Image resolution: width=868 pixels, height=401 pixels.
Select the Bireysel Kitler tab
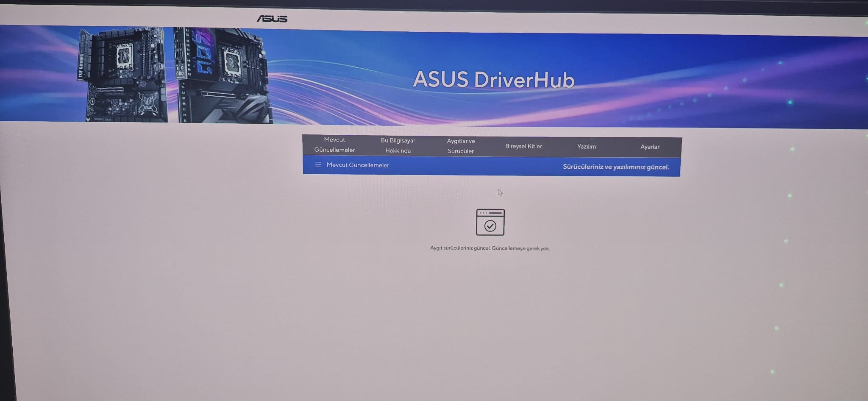click(x=523, y=146)
